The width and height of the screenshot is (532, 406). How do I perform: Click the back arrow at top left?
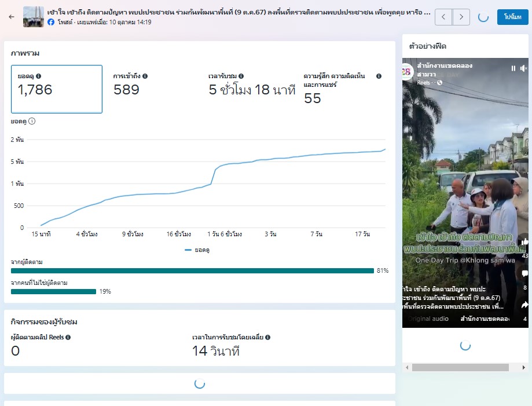tap(12, 17)
